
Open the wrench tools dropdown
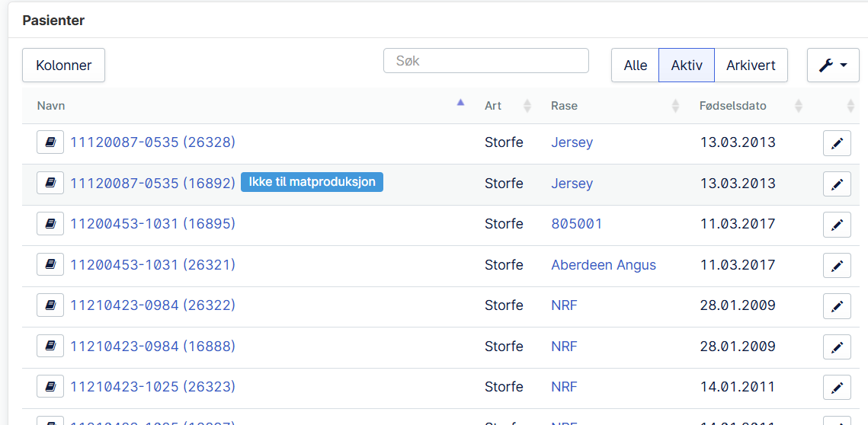[833, 66]
